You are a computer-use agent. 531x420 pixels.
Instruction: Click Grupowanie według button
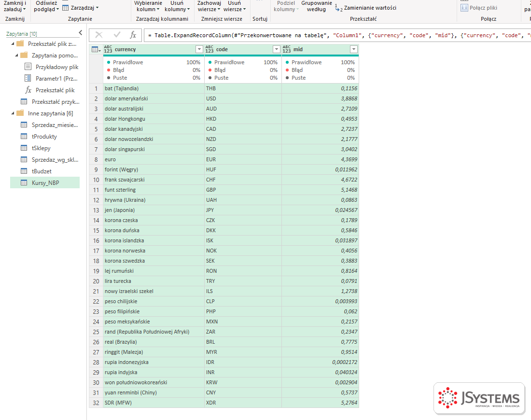pyautogui.click(x=317, y=6)
